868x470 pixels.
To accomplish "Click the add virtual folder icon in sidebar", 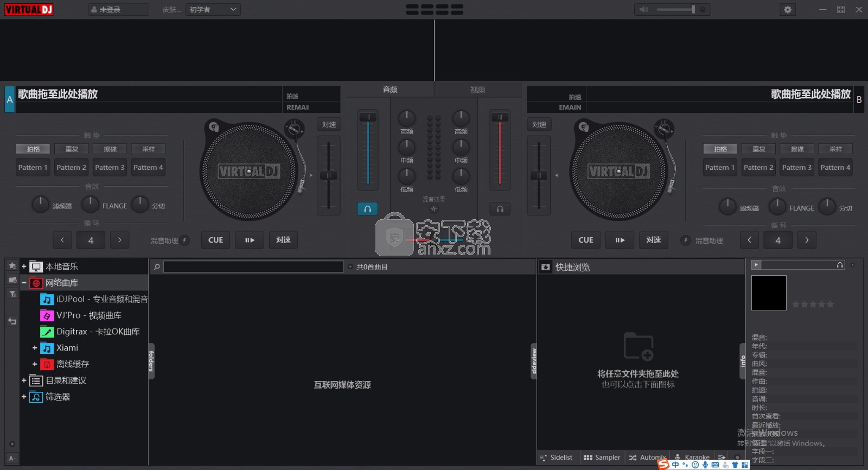I will click(x=12, y=280).
